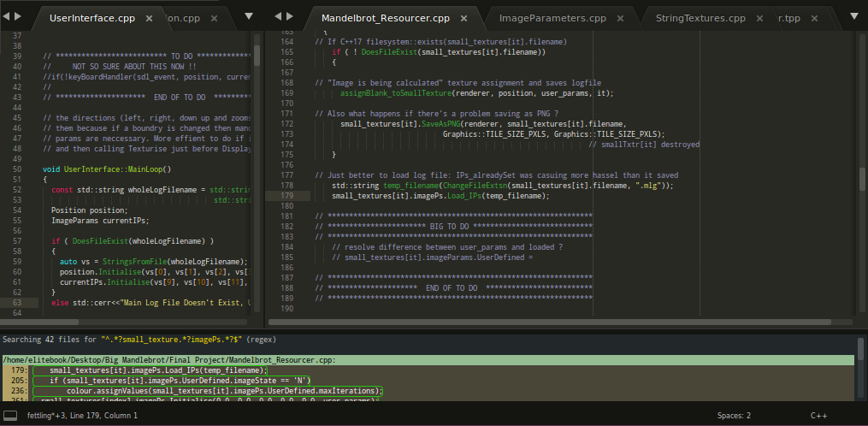Screen dimensions: 868x426
Task: Change indentation via Spaces: 2
Action: (734, 415)
